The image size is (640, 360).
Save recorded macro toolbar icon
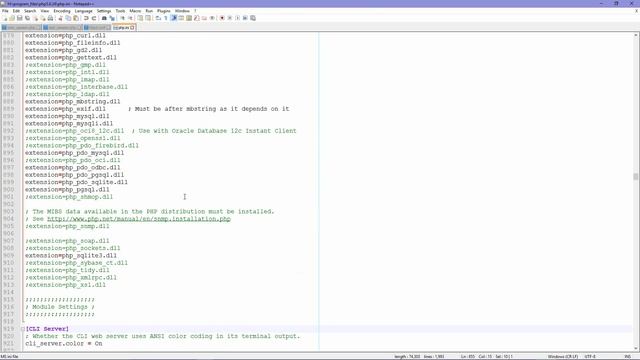point(253,18)
